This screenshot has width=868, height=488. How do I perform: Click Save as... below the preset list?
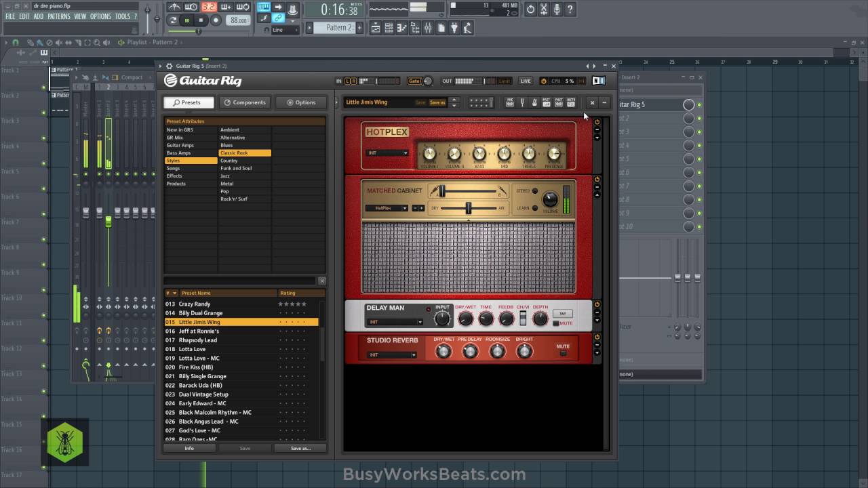(x=300, y=448)
